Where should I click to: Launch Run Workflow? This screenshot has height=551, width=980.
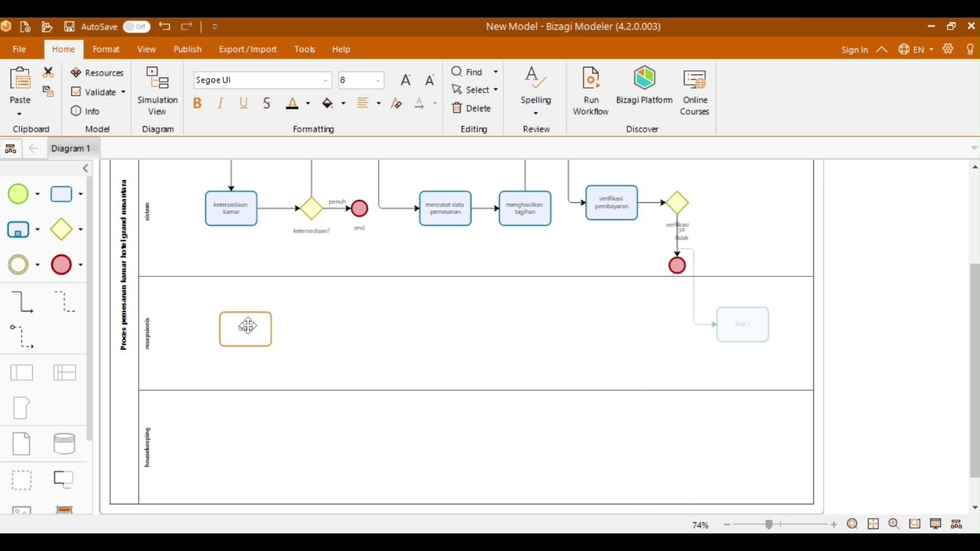coord(591,91)
